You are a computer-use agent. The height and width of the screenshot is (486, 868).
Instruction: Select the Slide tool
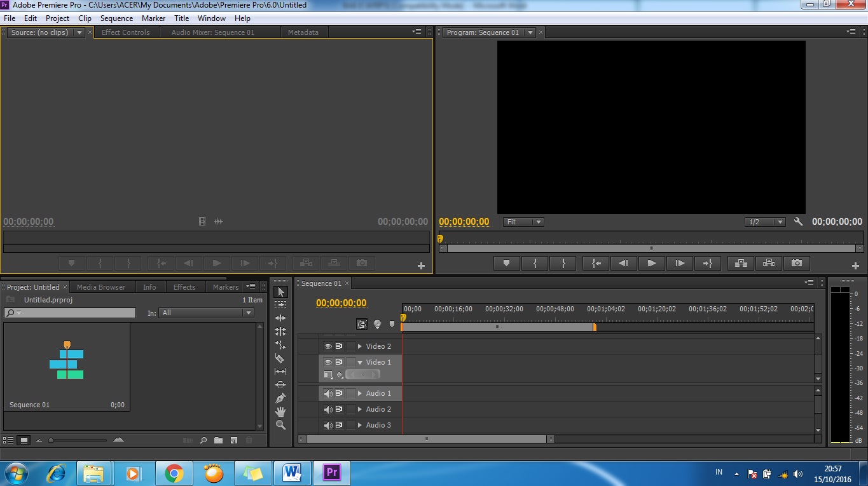(280, 385)
